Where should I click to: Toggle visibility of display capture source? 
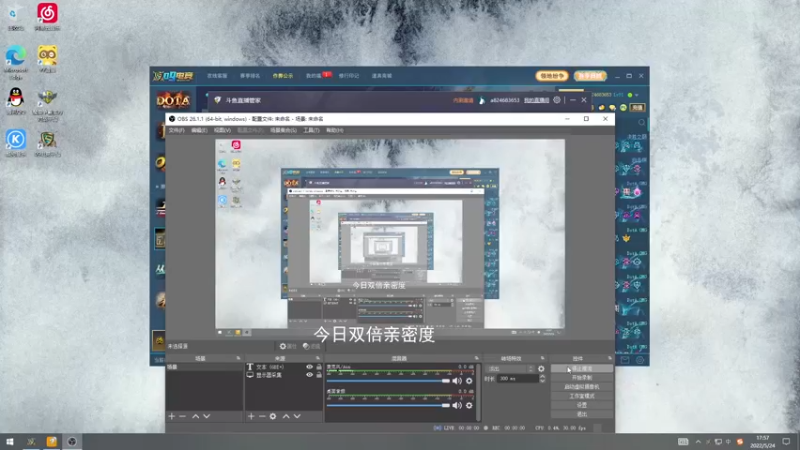pyautogui.click(x=309, y=375)
